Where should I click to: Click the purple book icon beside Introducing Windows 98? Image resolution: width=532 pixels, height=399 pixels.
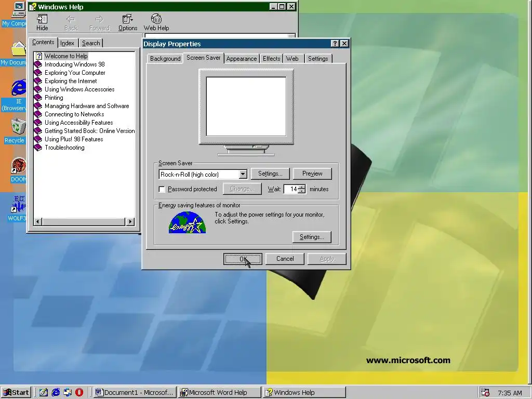38,64
